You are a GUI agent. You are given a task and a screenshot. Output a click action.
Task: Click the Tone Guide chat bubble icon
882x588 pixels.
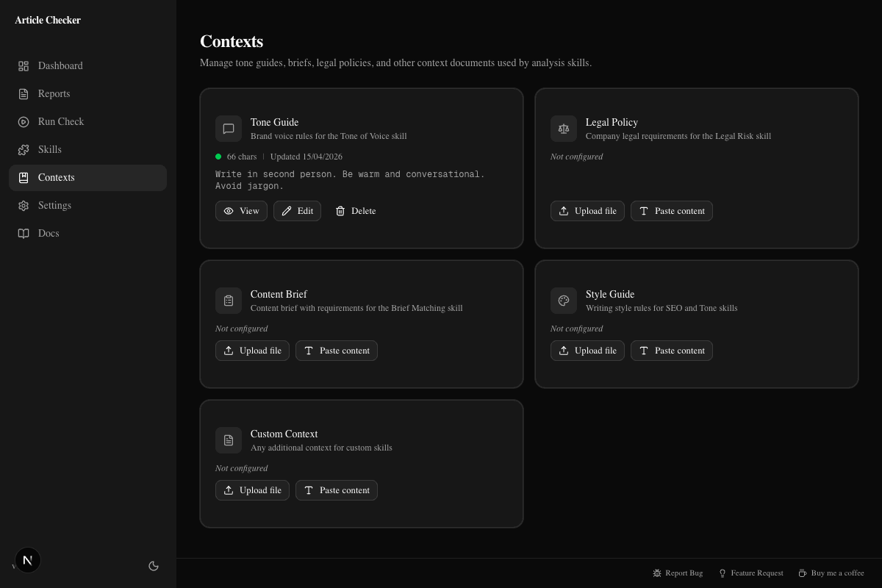click(229, 129)
